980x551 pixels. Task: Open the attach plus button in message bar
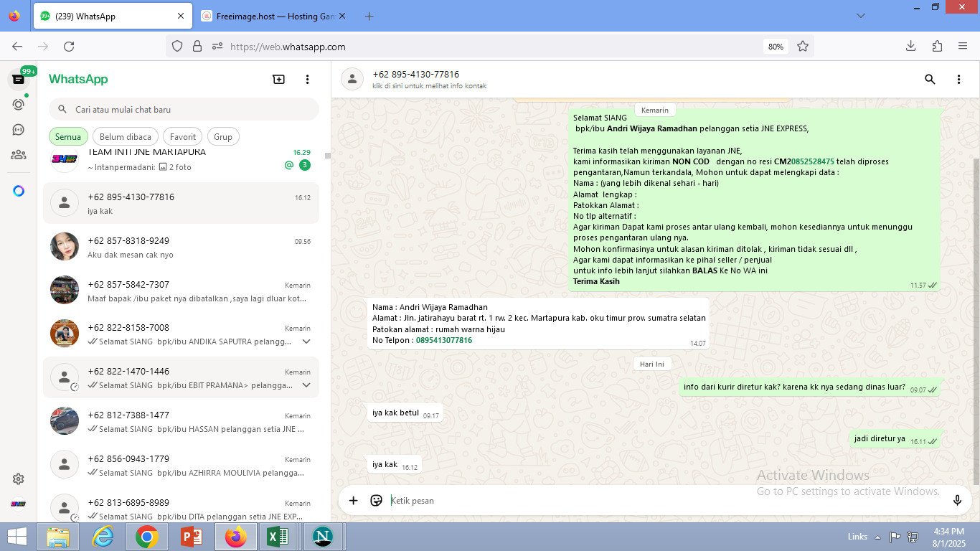click(353, 501)
